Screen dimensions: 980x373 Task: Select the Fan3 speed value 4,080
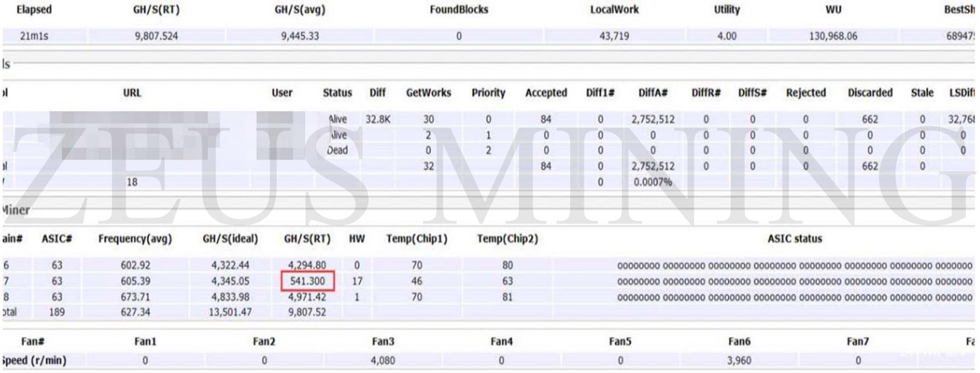point(383,361)
